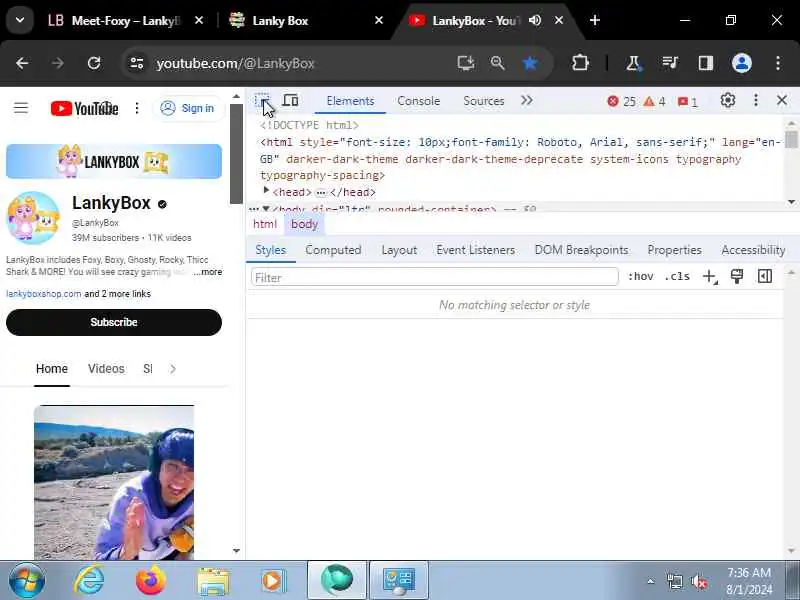Open the Event Listeners tab
Image resolution: width=800 pixels, height=600 pixels.
[476, 250]
